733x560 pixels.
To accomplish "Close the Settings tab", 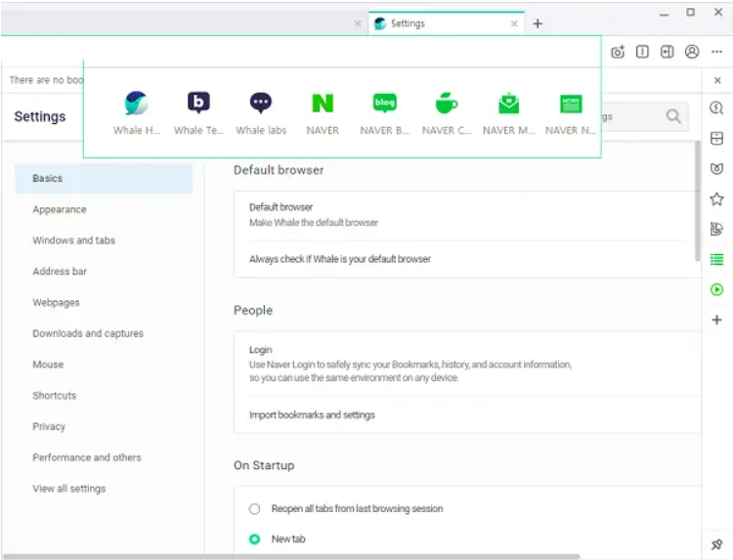I will point(514,23).
